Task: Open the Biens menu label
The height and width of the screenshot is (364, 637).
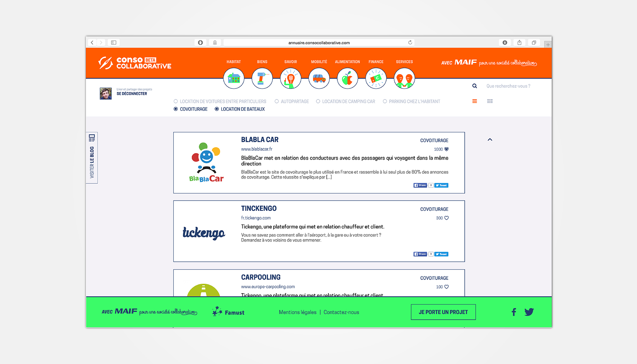Action: tap(262, 62)
